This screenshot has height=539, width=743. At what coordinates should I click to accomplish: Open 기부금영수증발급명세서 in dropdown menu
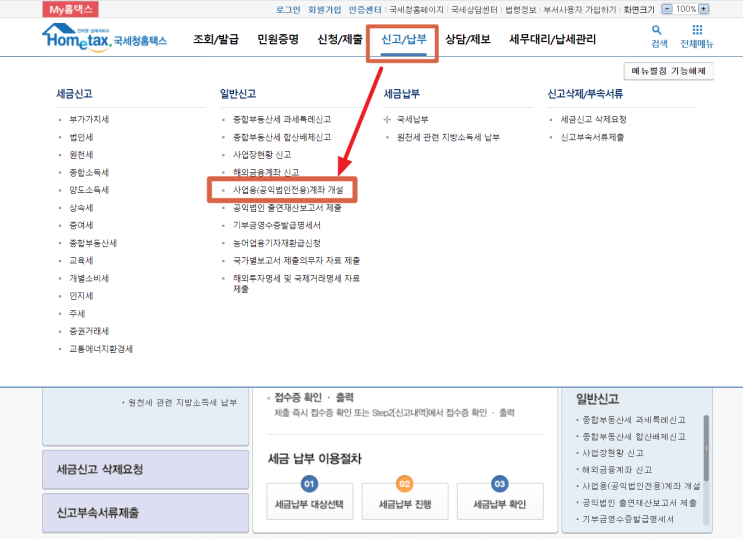277,226
